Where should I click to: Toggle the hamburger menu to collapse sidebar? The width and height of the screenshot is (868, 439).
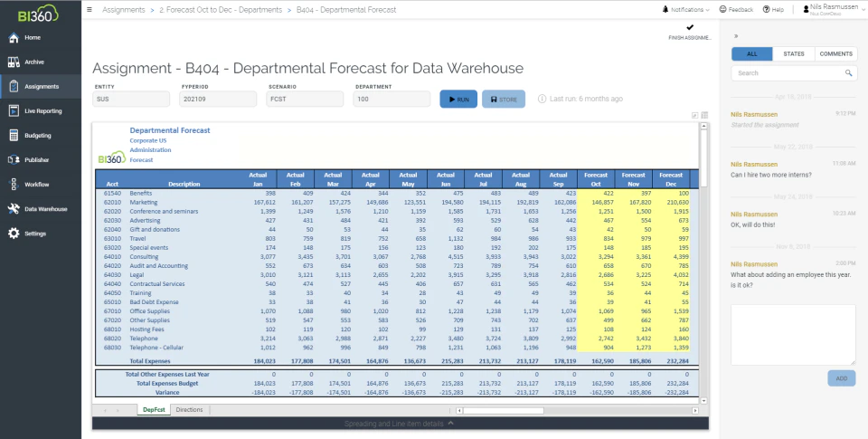click(x=89, y=9)
